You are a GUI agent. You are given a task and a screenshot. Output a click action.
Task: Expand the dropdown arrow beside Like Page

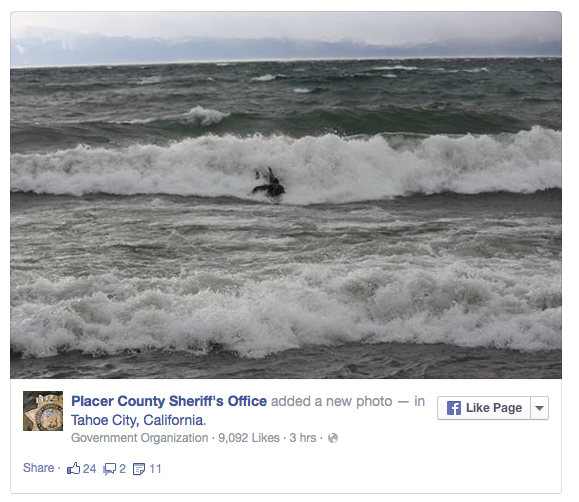point(539,408)
